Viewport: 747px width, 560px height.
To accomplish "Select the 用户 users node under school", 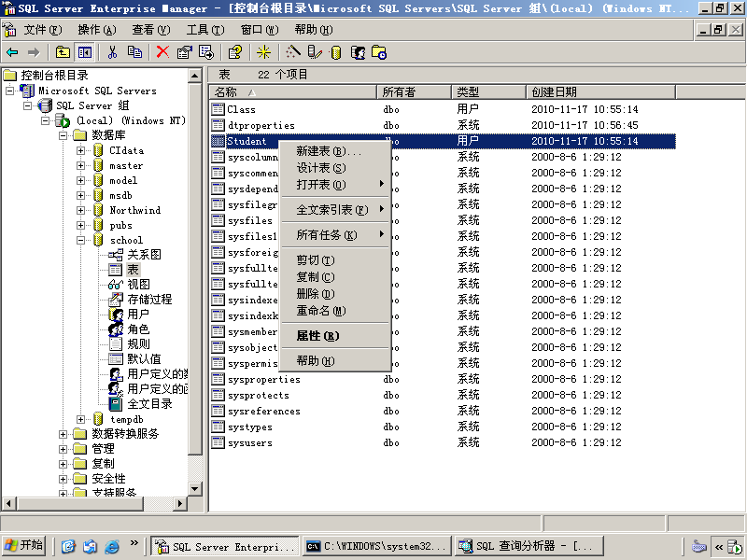I will point(138,315).
